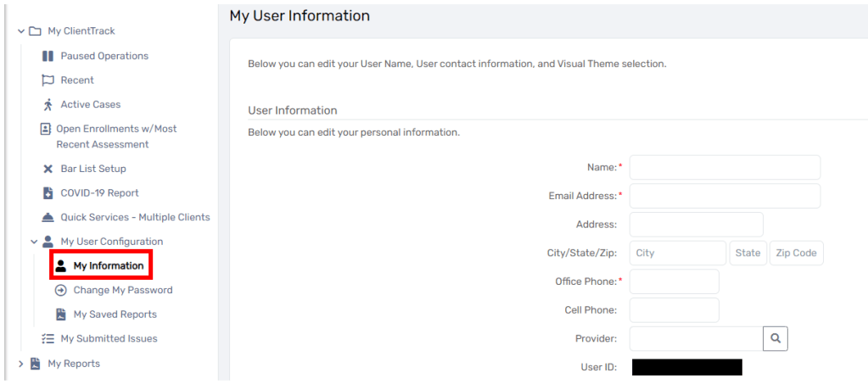Click the Zip Code field

tap(796, 253)
